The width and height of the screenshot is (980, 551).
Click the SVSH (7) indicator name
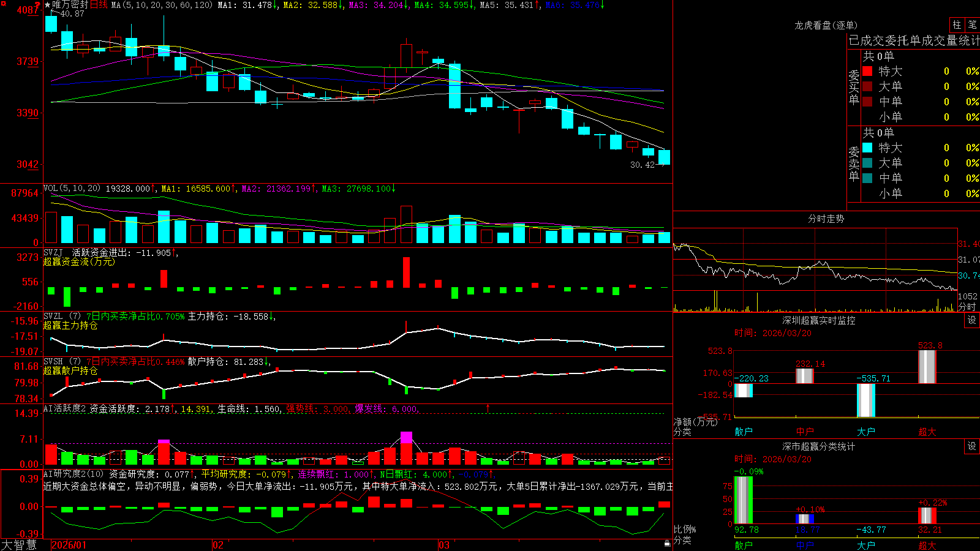pos(62,361)
